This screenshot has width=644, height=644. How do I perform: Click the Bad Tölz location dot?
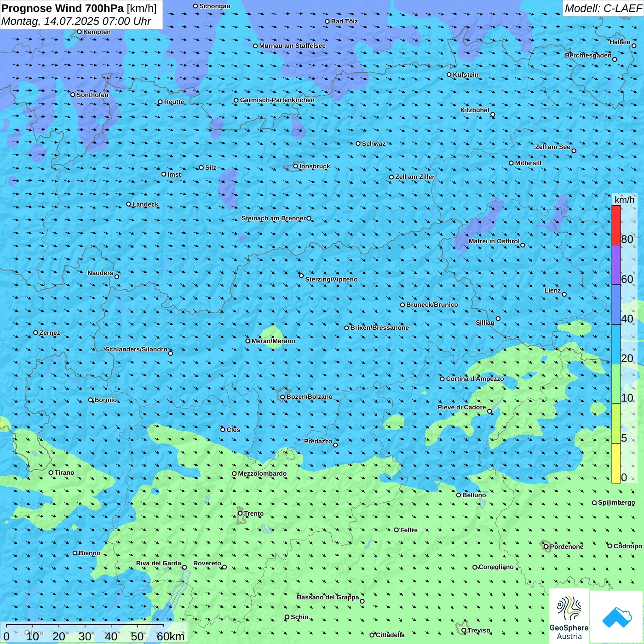(327, 21)
